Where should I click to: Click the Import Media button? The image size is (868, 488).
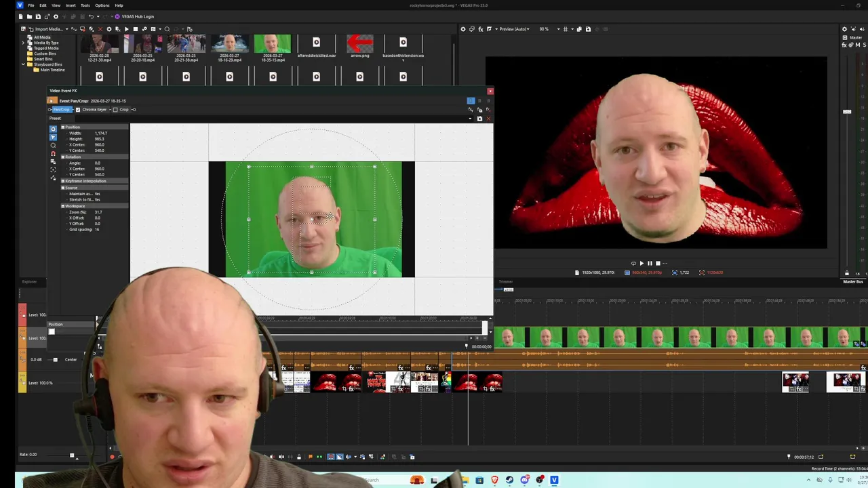click(49, 29)
